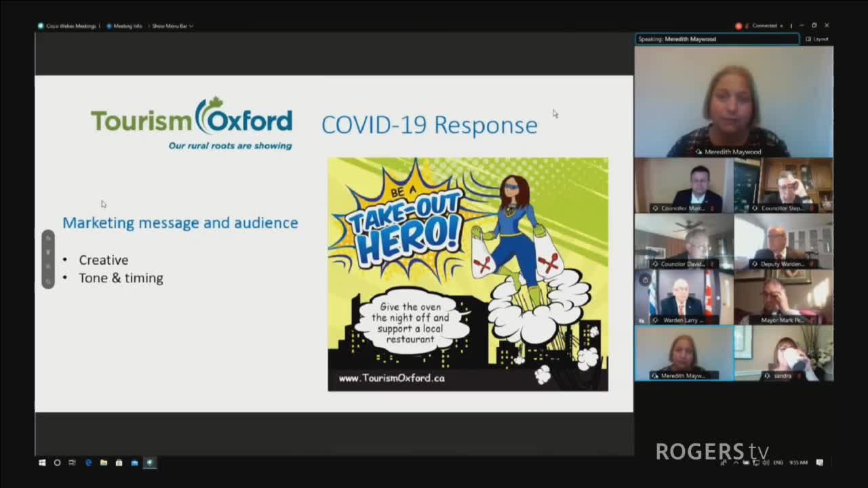Click the Speaking: Meredith Maywood bar
The height and width of the screenshot is (488, 868).
[x=717, y=39]
